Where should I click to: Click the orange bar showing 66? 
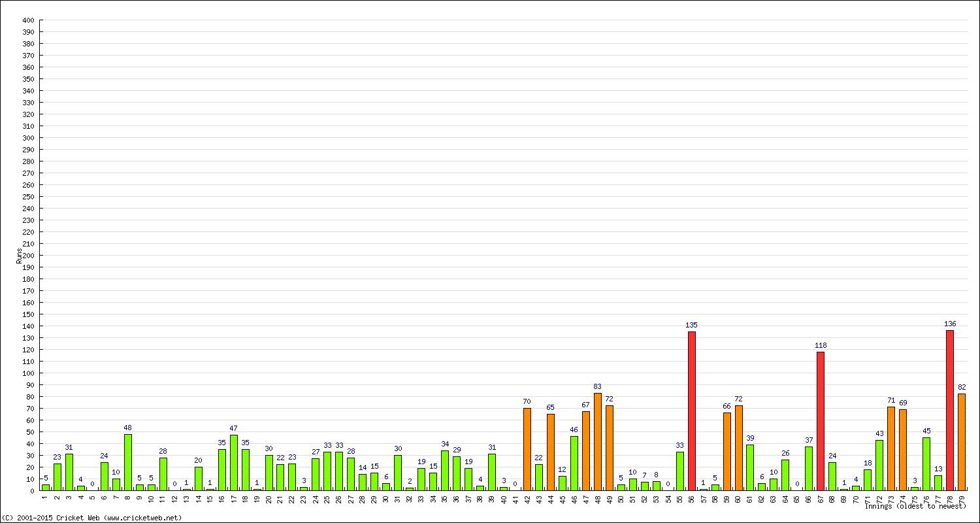tap(727, 451)
